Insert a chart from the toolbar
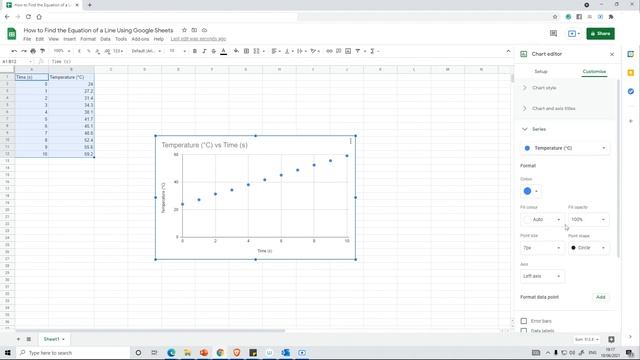Image resolution: width=640 pixels, height=360 pixels. point(348,51)
